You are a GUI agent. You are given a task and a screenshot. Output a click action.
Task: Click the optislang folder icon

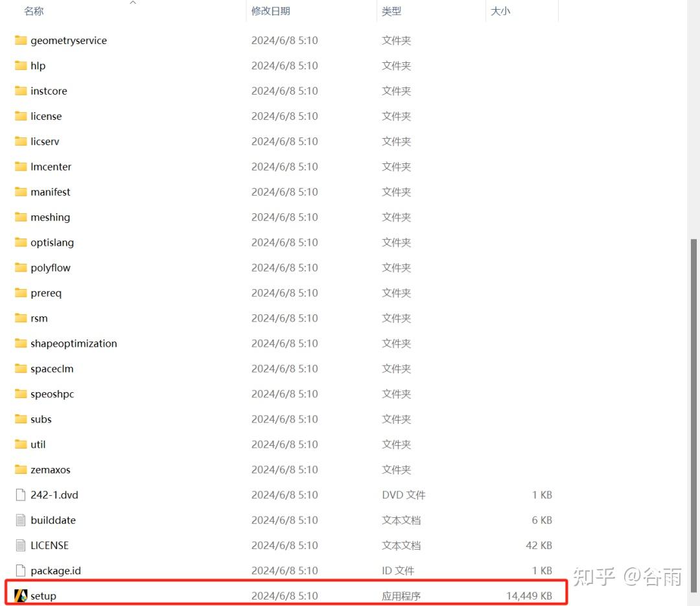coord(21,242)
